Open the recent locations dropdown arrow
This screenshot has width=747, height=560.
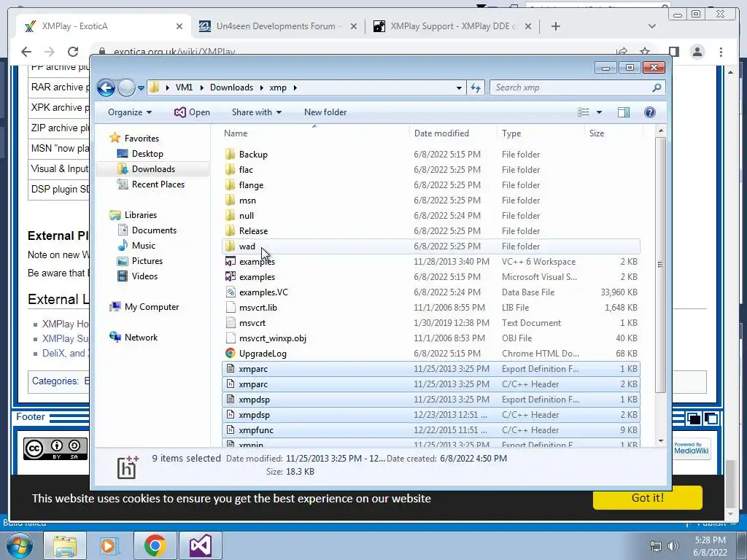(x=141, y=87)
